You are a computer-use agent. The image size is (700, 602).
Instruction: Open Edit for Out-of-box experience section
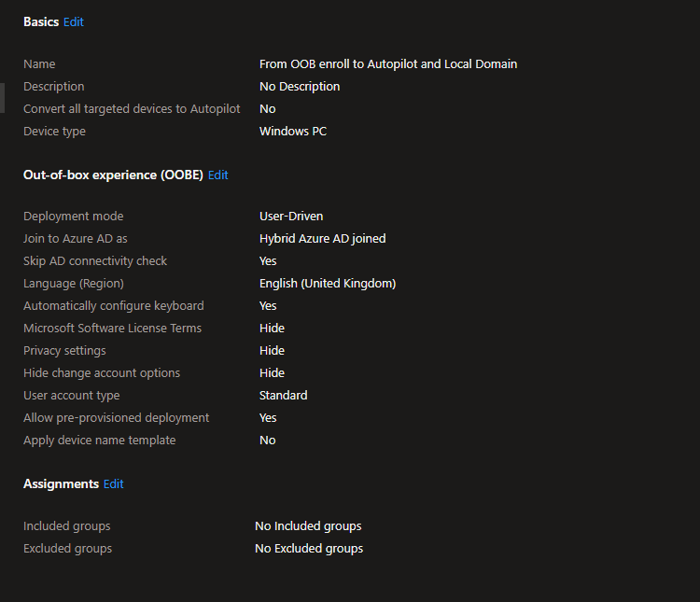point(217,175)
